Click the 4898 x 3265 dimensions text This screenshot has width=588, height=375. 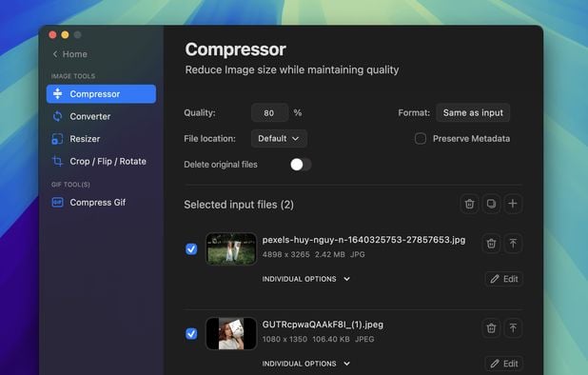click(x=285, y=255)
